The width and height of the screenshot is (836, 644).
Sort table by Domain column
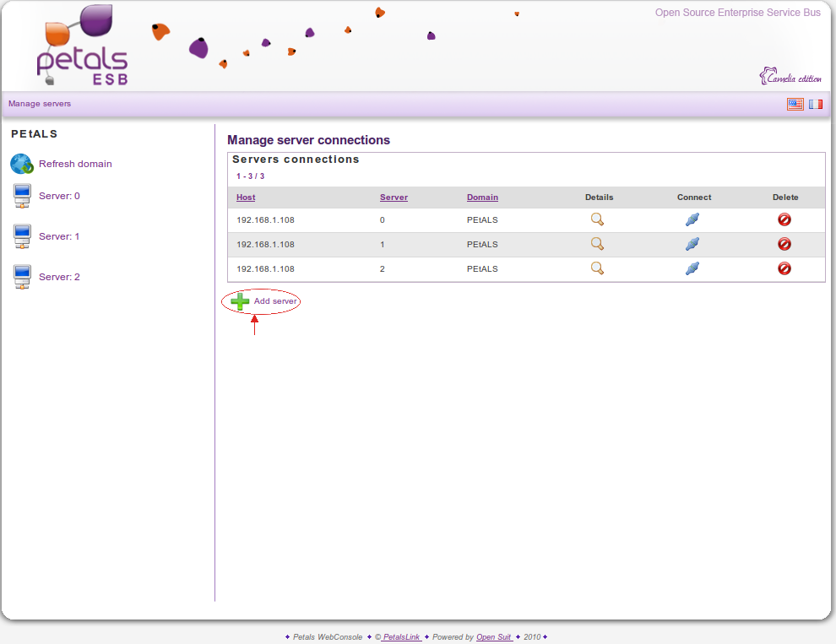[x=482, y=198]
